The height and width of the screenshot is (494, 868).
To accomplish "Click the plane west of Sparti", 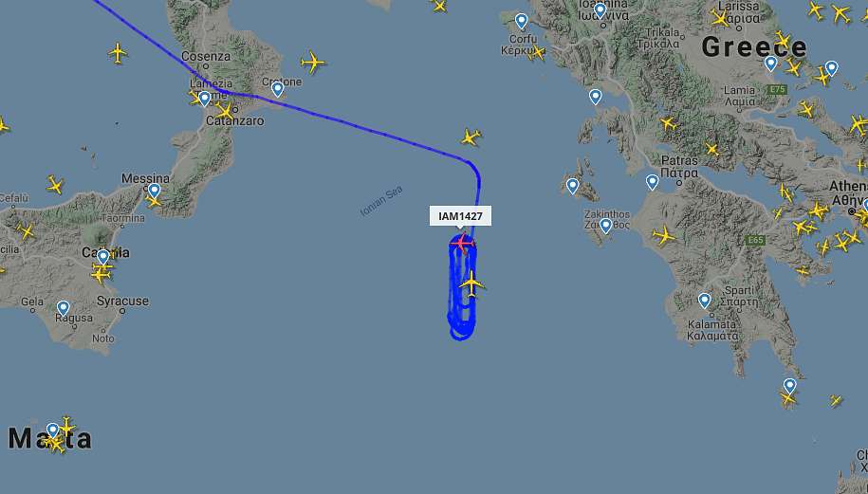I will tap(664, 236).
